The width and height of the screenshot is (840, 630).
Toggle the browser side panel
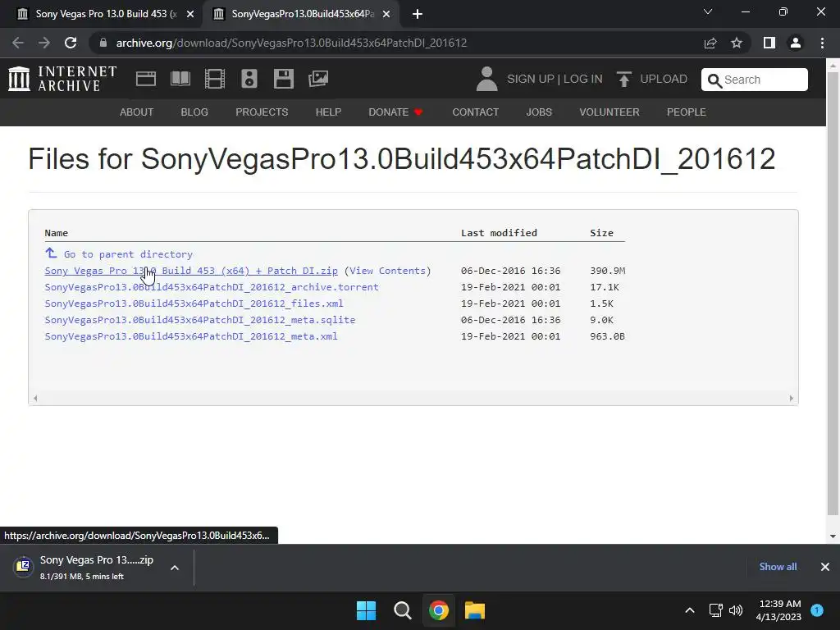pyautogui.click(x=769, y=43)
